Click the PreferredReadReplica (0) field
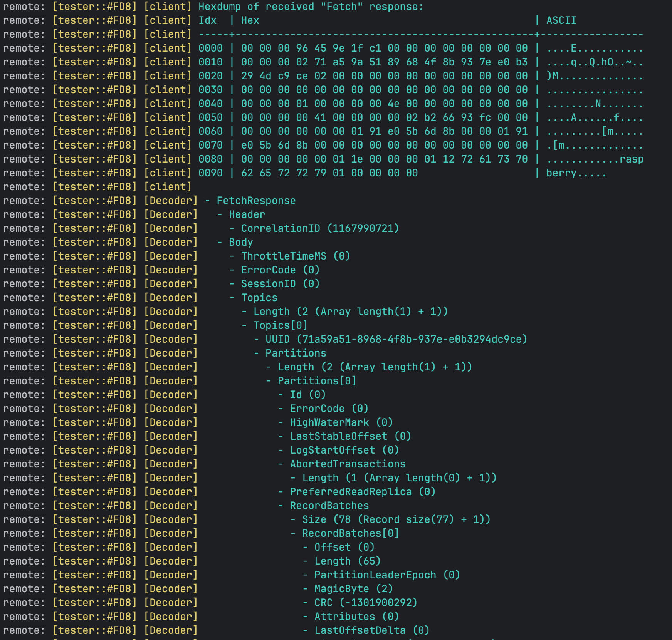This screenshot has width=672, height=640. [363, 492]
